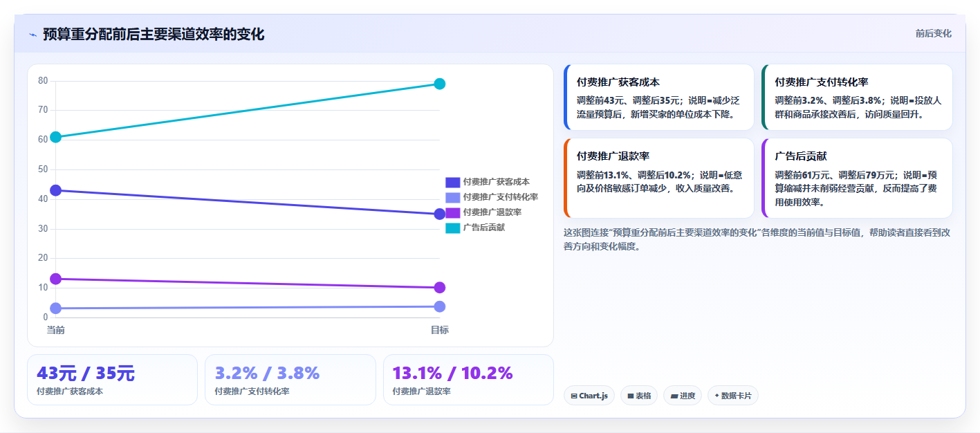Viewport: 980px width, 433px height.
Task: Click the 13.1% / 10.2% stat value
Action: point(452,374)
